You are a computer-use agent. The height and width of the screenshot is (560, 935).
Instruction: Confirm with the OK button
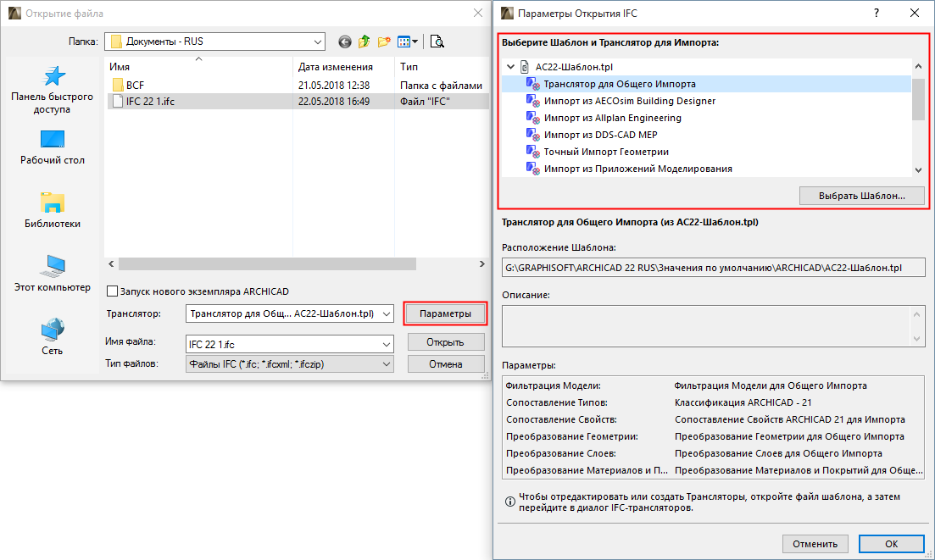point(891,544)
